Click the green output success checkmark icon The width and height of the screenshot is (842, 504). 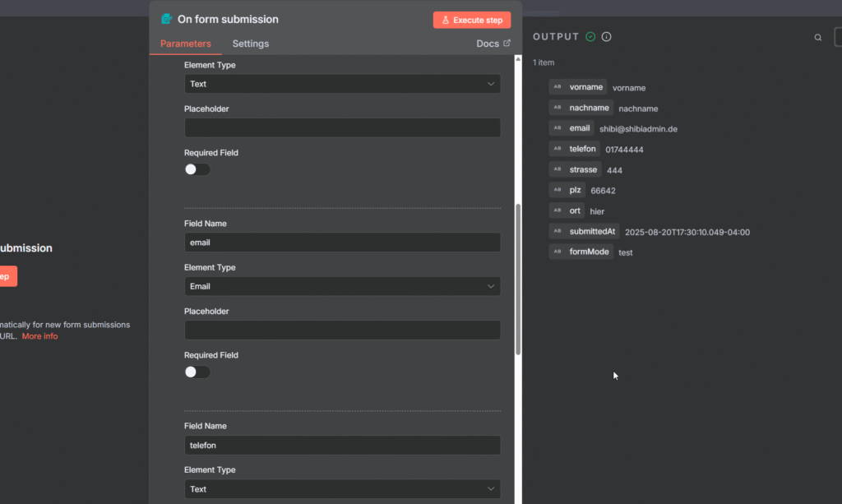click(590, 37)
